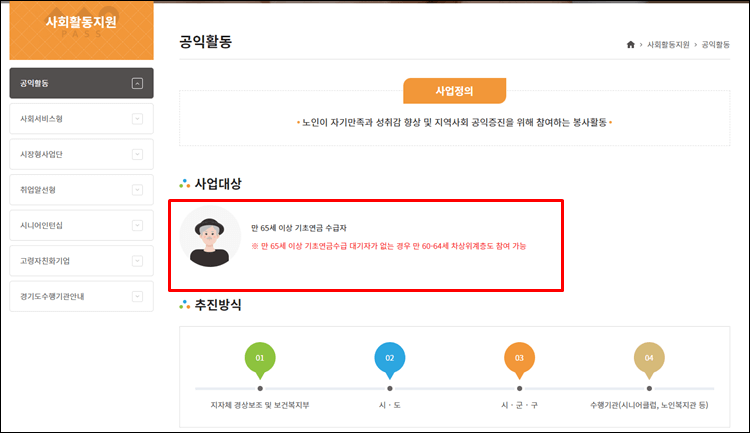The image size is (750, 433).
Task: Click 지자체 경상보조 및 보건복지부 step label
Action: tap(260, 405)
